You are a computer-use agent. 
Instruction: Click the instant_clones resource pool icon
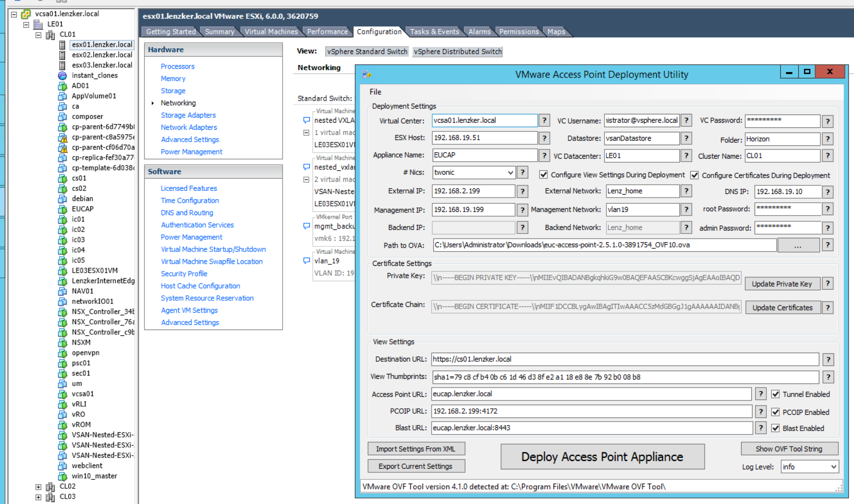tap(62, 76)
